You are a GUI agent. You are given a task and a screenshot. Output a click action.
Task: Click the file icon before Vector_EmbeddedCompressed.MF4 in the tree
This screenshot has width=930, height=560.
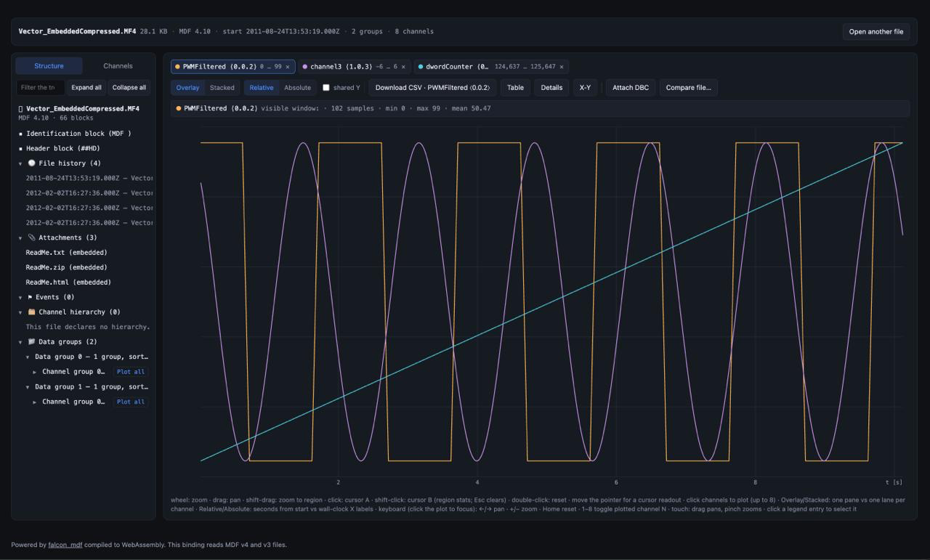click(x=20, y=109)
